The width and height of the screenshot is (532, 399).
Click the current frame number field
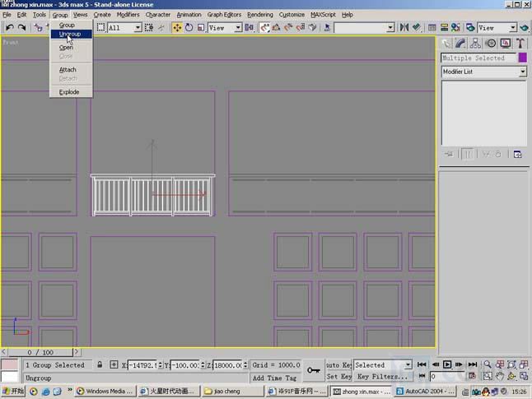pos(447,376)
